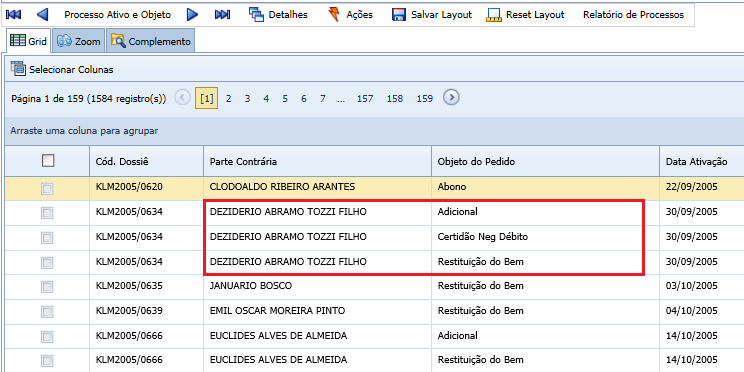Sort by Cód. Dossiê column header
Screen dimensions: 744x372
point(147,161)
